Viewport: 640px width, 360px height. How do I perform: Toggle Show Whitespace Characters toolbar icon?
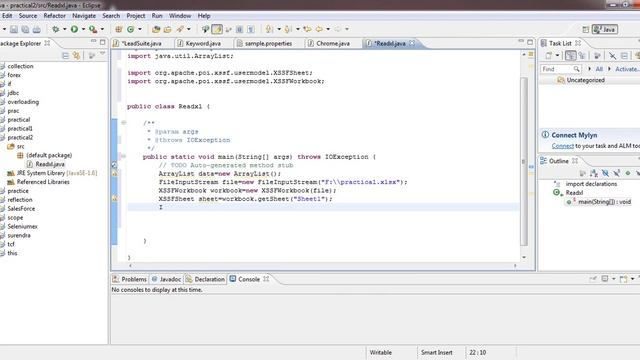click(251, 29)
